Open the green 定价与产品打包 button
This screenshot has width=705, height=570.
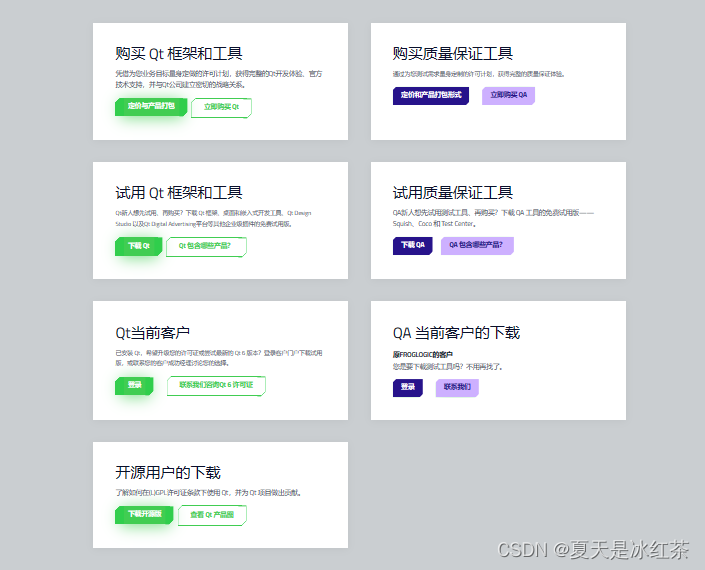coord(151,107)
